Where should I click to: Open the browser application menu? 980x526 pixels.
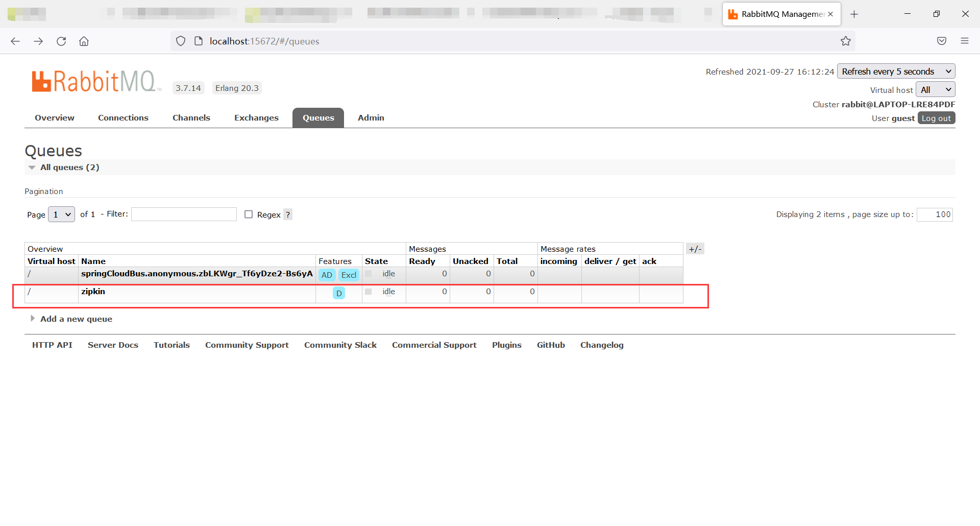965,41
